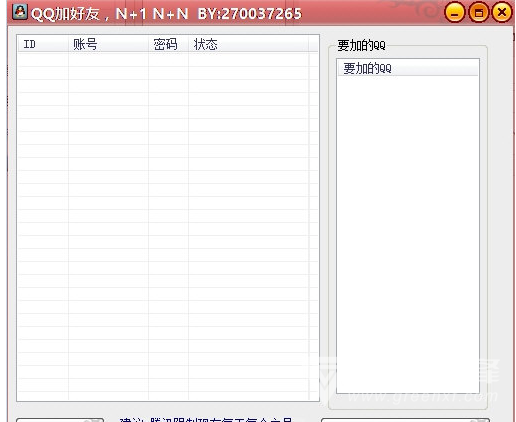Select the first empty row in account list
The width and height of the screenshot is (516, 422).
click(163, 59)
